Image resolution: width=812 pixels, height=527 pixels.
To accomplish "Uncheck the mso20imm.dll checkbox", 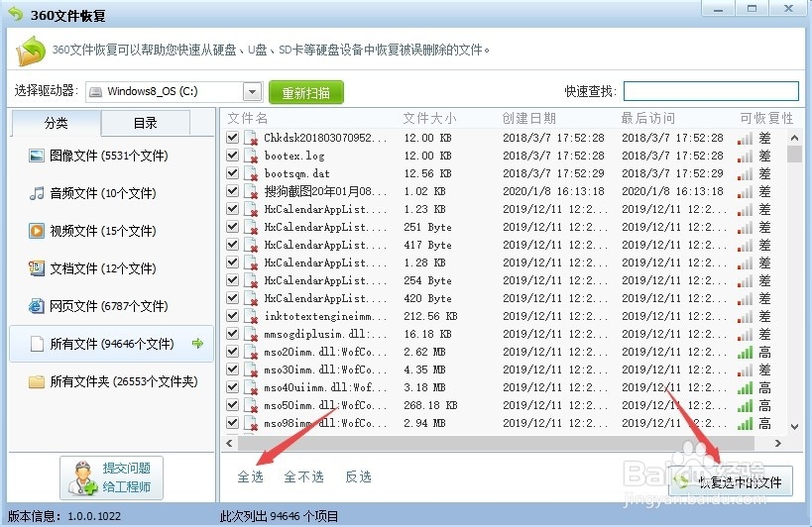I will coord(233,351).
